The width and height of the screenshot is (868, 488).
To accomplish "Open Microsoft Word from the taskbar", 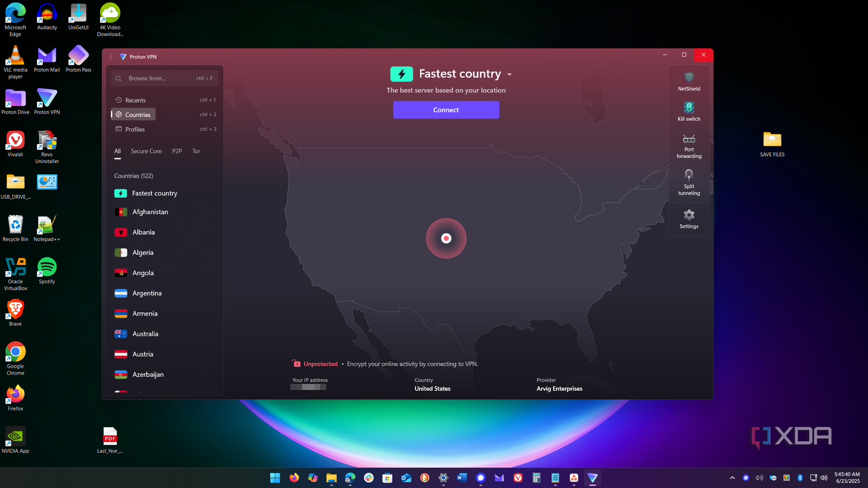I will tap(461, 478).
